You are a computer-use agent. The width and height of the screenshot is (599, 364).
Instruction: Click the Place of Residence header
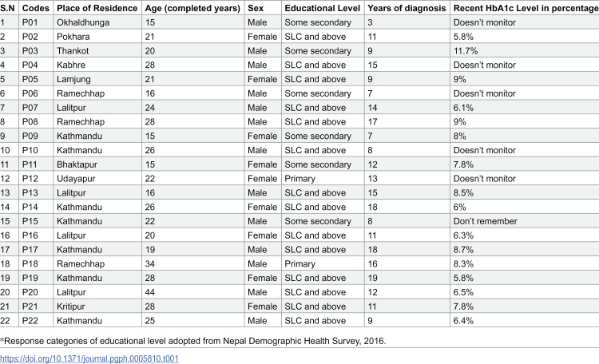pos(97,8)
